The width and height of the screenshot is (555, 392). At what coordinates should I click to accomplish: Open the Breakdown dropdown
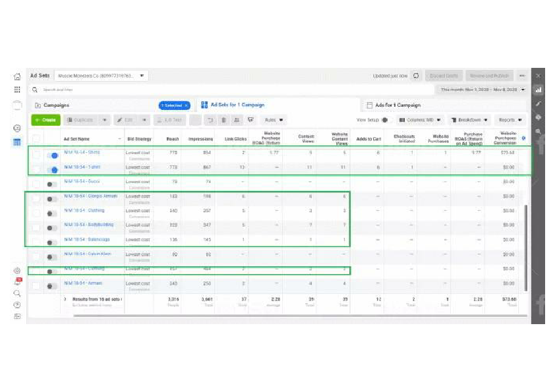[469, 120]
